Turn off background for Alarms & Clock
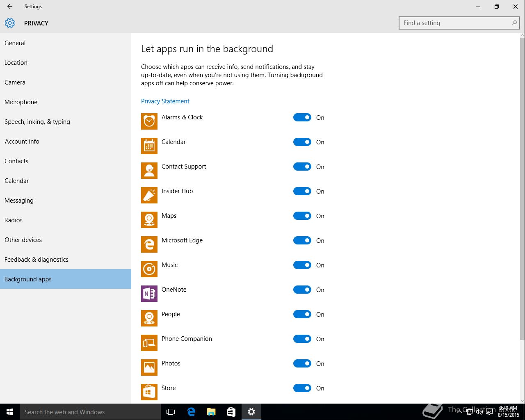Screen dimensions: 525x420 click(302, 117)
